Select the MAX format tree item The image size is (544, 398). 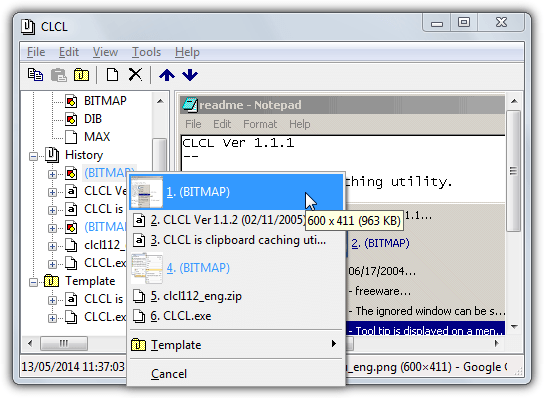click(97, 137)
